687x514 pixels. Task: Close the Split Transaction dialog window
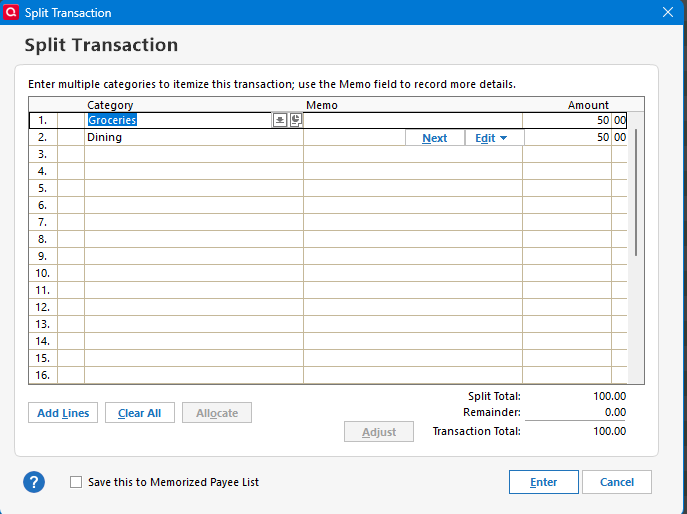[668, 12]
